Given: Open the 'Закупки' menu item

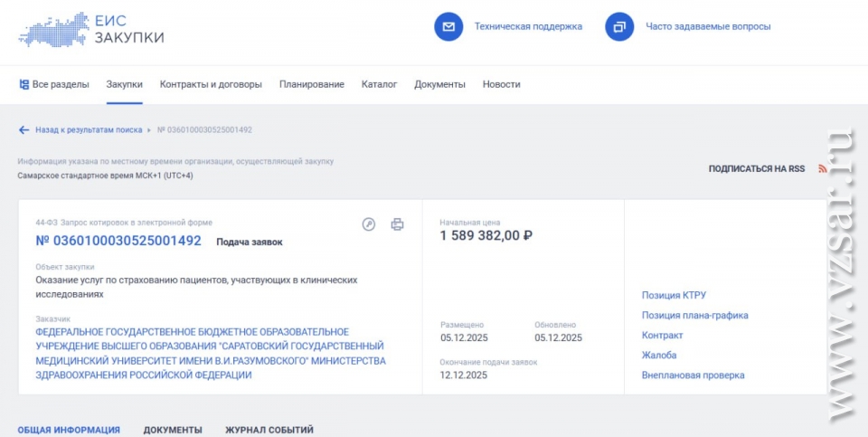Looking at the screenshot, I should click(x=124, y=84).
